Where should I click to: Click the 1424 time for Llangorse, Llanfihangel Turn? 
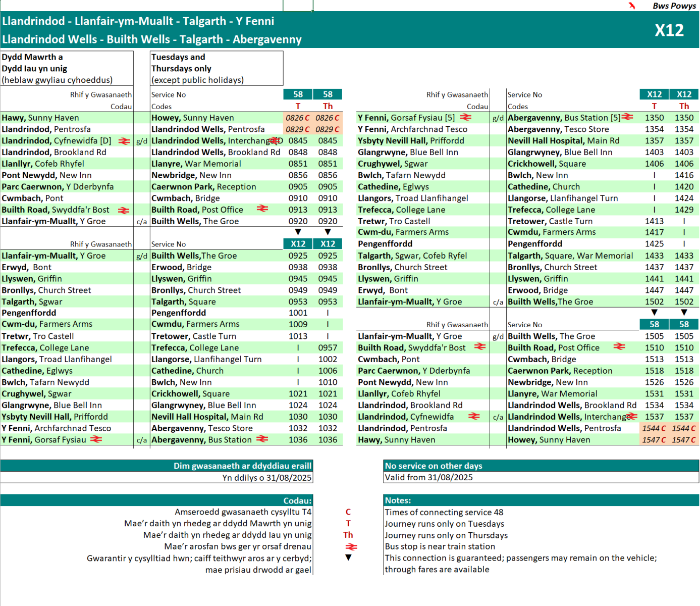tap(684, 198)
